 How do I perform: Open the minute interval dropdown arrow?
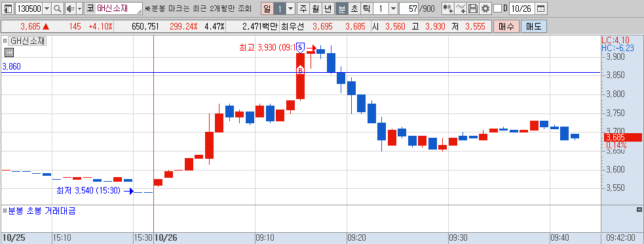click(393, 9)
